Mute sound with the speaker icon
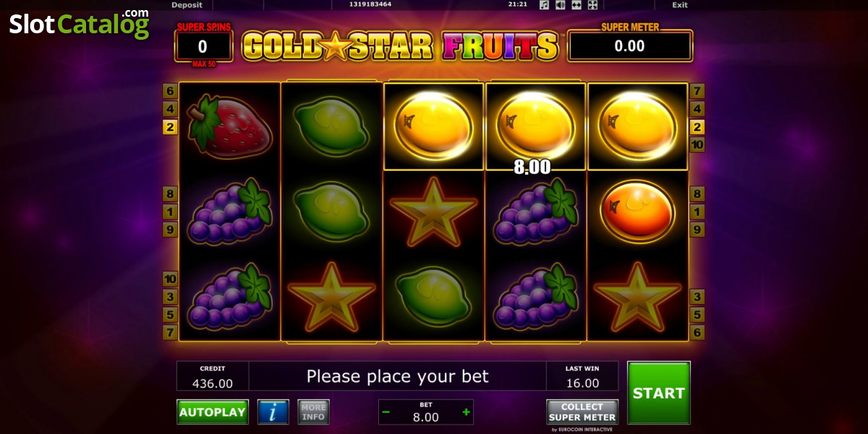 (x=560, y=5)
